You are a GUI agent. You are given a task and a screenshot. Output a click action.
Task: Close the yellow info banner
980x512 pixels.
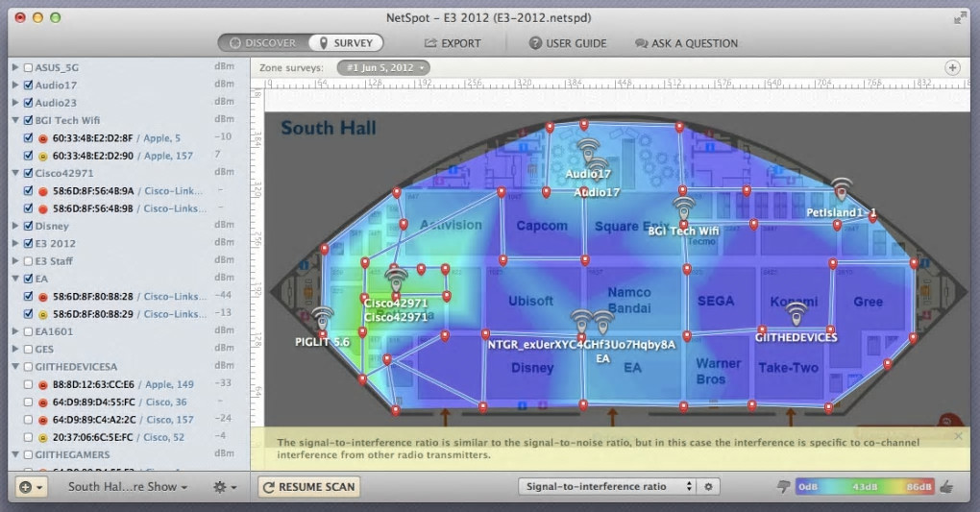[959, 436]
